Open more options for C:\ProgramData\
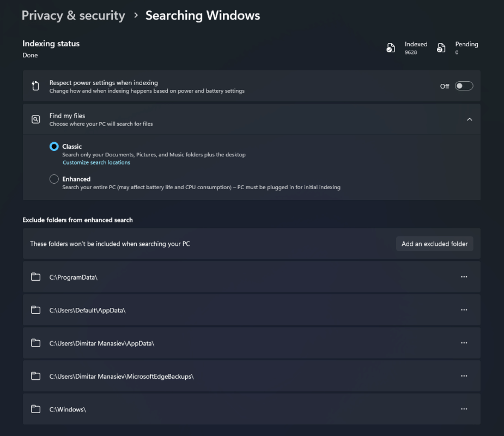Viewport: 504px width, 436px height. (x=464, y=277)
